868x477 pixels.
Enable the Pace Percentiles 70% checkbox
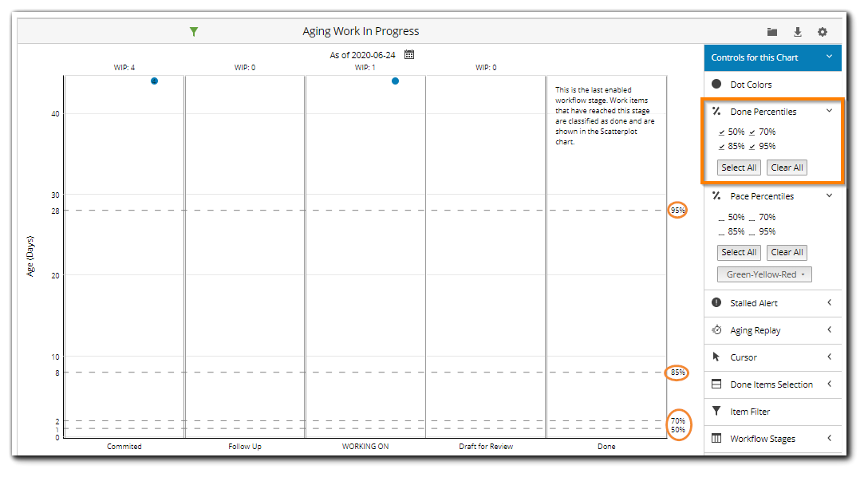752,218
